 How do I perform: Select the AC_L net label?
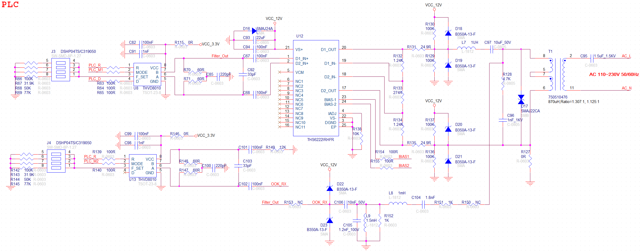[x=627, y=56]
